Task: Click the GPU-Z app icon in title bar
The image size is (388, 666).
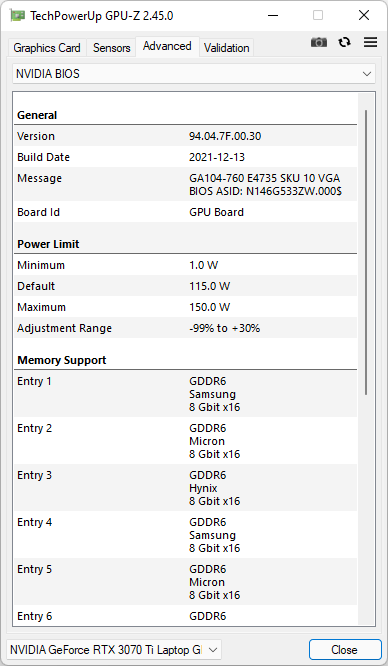Action: (17, 16)
